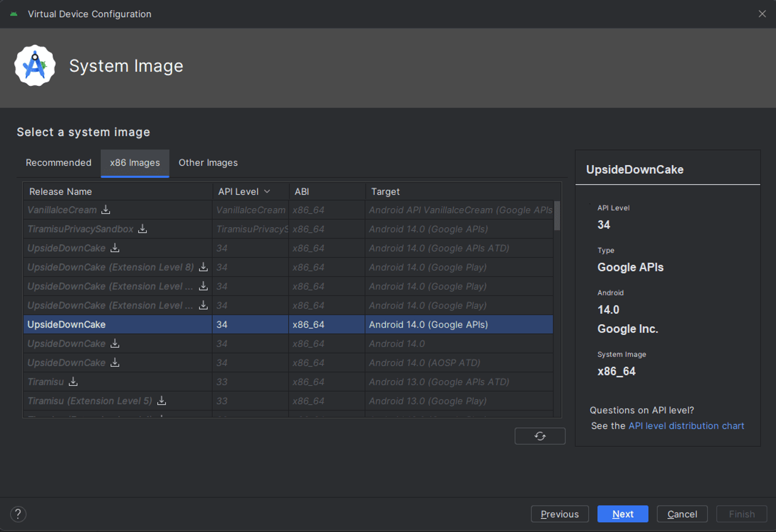The width and height of the screenshot is (776, 532).
Task: Download Tiramisu (Extension Level 5) image
Action: click(162, 400)
